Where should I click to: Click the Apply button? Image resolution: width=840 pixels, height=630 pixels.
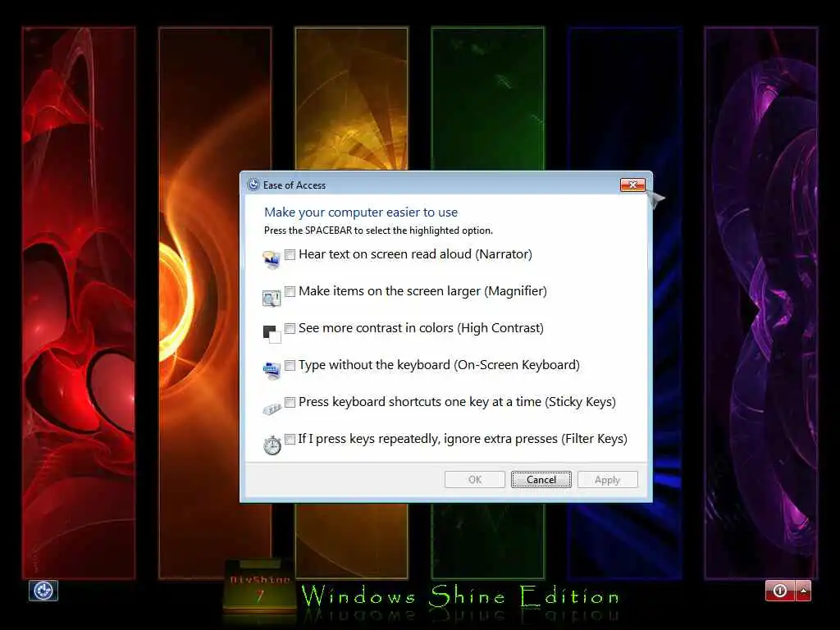click(608, 479)
